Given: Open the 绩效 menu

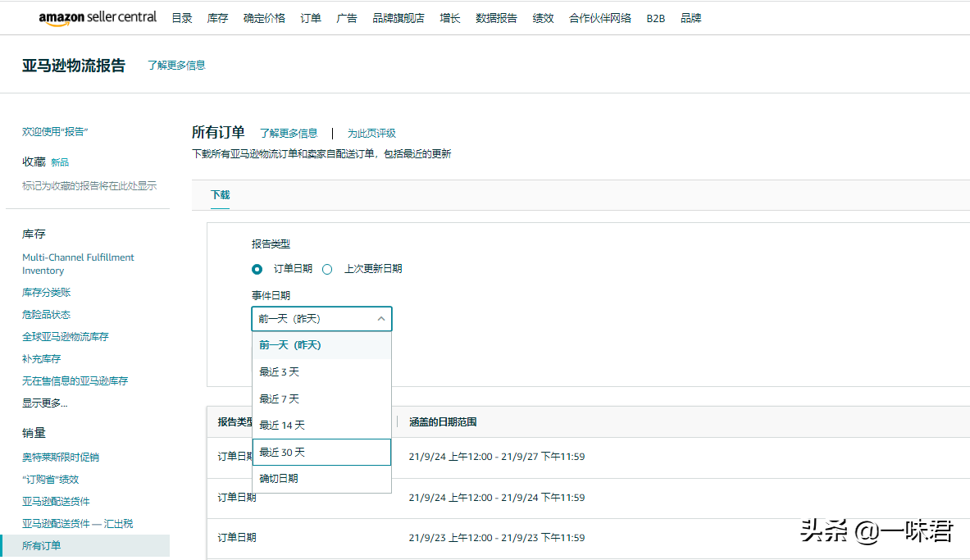Looking at the screenshot, I should coord(543,19).
